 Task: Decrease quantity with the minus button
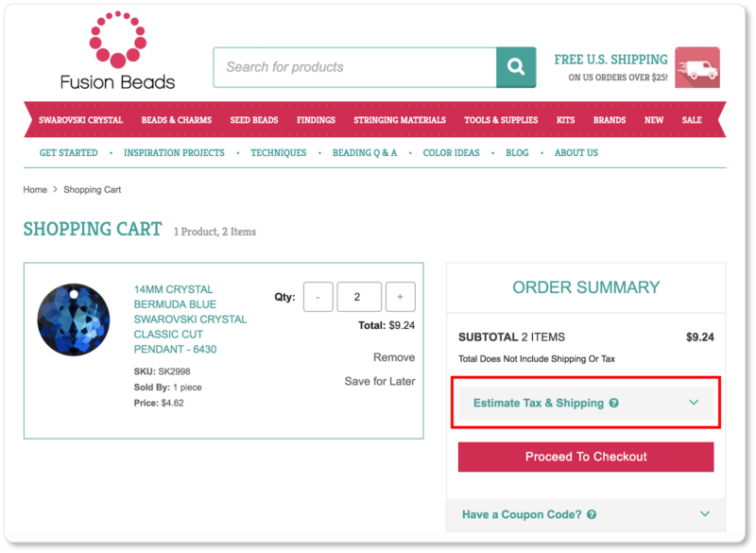coord(318,297)
